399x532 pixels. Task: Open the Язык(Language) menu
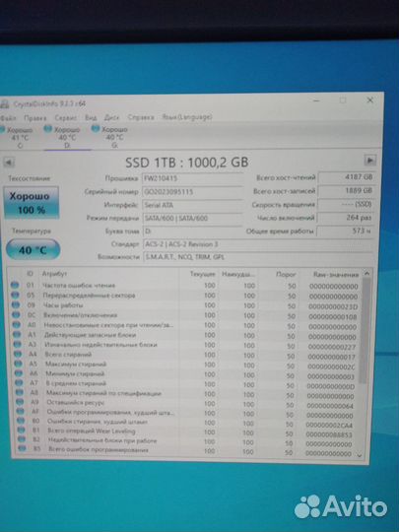187,117
